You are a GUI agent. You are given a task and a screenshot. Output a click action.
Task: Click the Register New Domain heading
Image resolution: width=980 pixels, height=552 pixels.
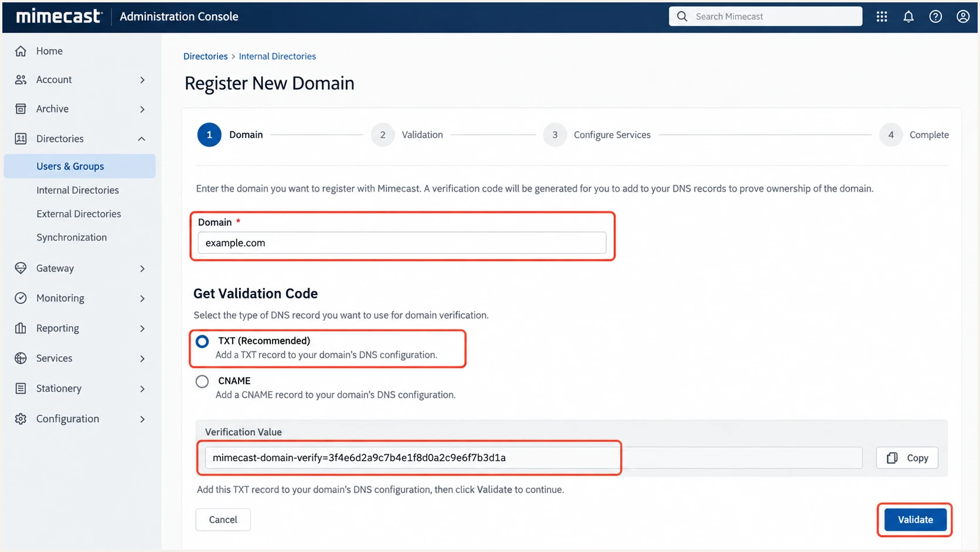click(270, 83)
